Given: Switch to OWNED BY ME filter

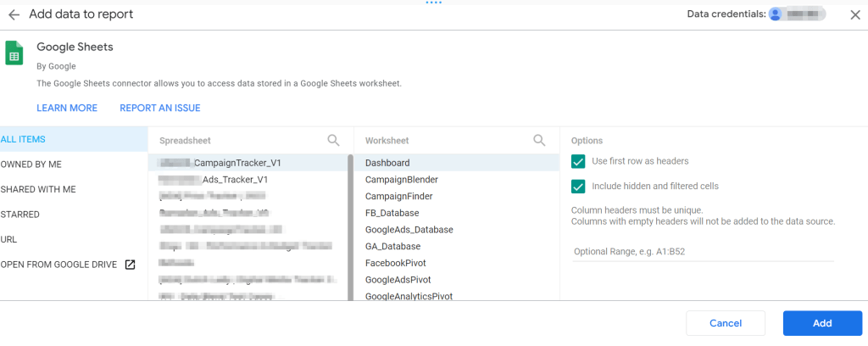Looking at the screenshot, I should pos(31,165).
